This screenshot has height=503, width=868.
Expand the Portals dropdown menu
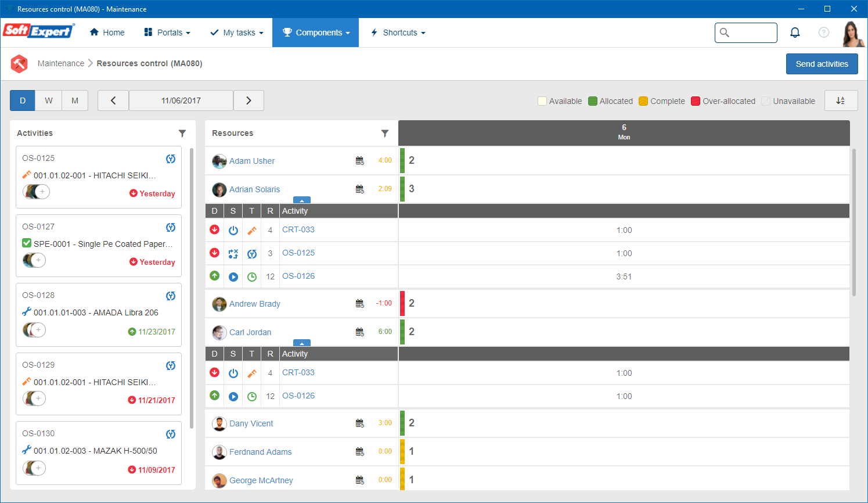pyautogui.click(x=167, y=33)
